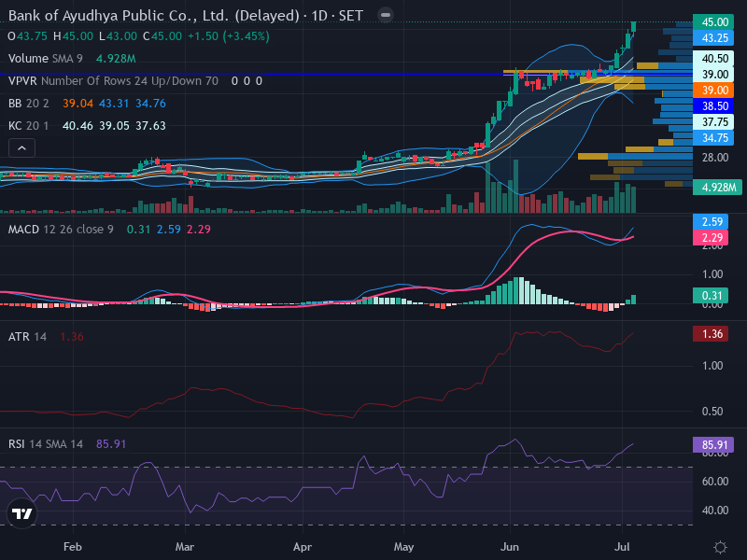The image size is (747, 560).
Task: Click the open price value O43.75
Action: 27,36
